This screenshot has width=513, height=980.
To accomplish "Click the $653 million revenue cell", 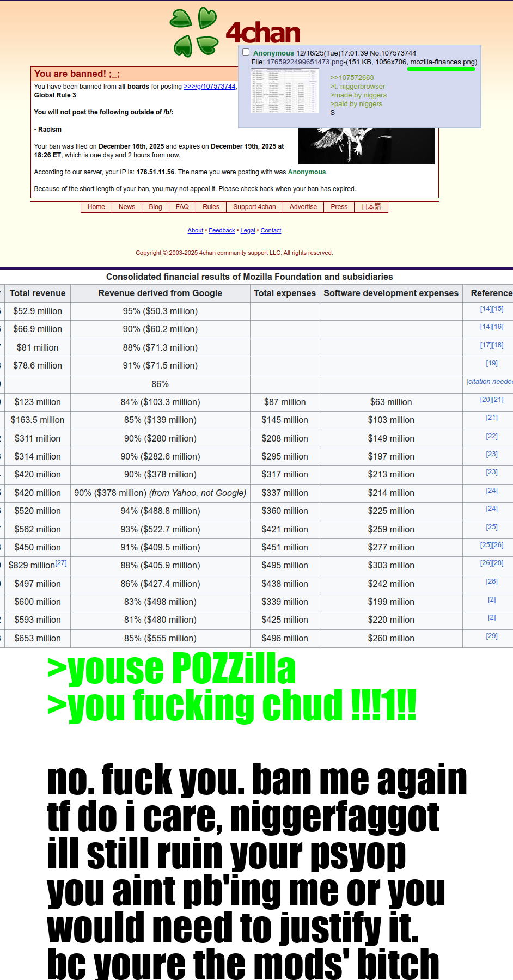I will coord(38,639).
